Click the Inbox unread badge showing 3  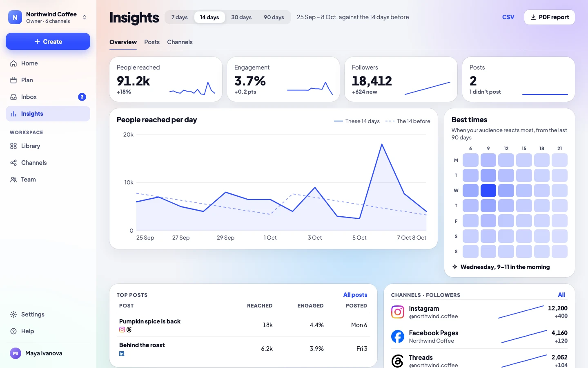click(82, 97)
